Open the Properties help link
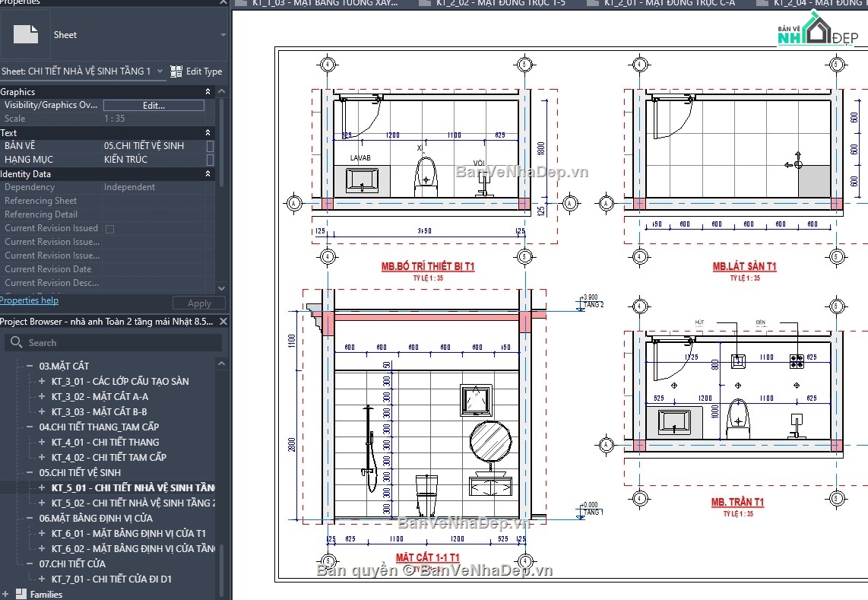The image size is (868, 600). tap(29, 300)
